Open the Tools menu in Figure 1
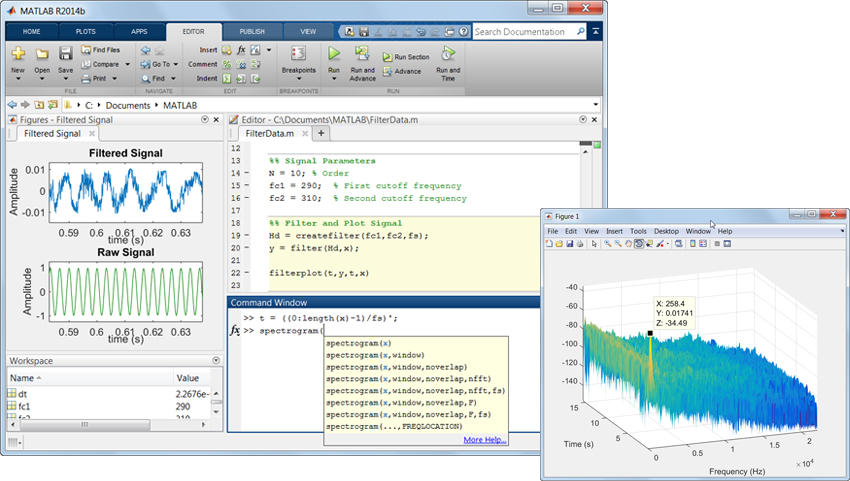850x481 pixels. click(638, 231)
